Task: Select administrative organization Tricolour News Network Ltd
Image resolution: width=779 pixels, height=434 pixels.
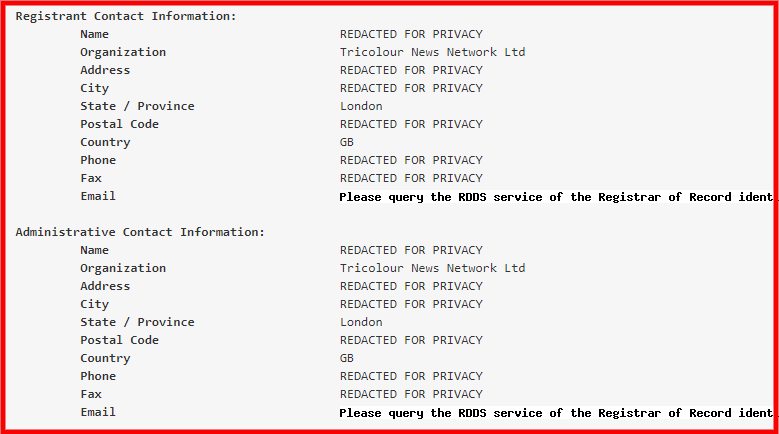Action: tap(432, 268)
